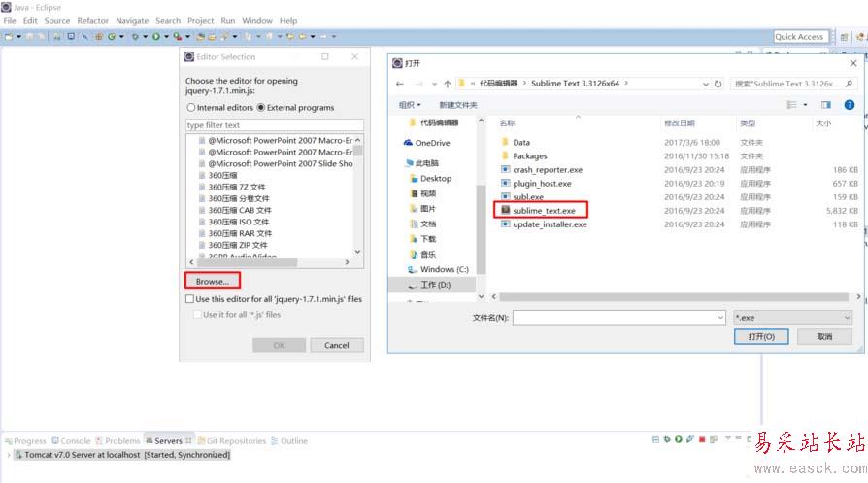Open the Navigate menu
The width and height of the screenshot is (868, 483).
[x=132, y=21]
